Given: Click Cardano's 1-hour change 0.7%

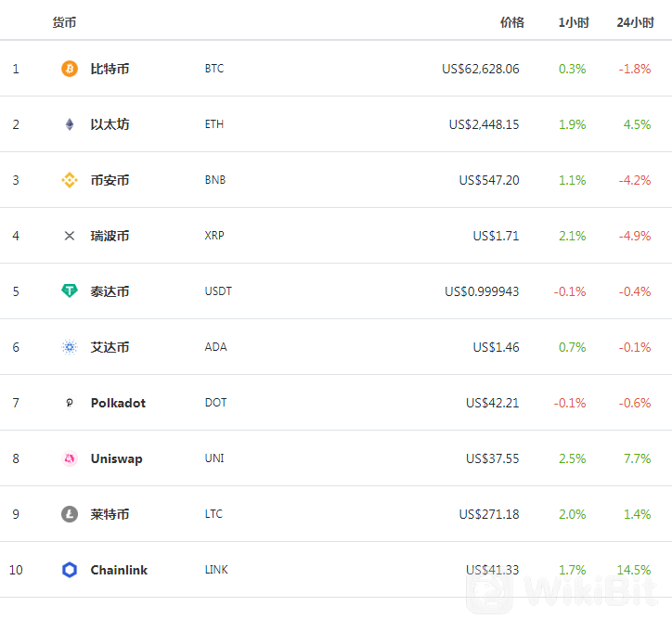Looking at the screenshot, I should click(x=572, y=347).
